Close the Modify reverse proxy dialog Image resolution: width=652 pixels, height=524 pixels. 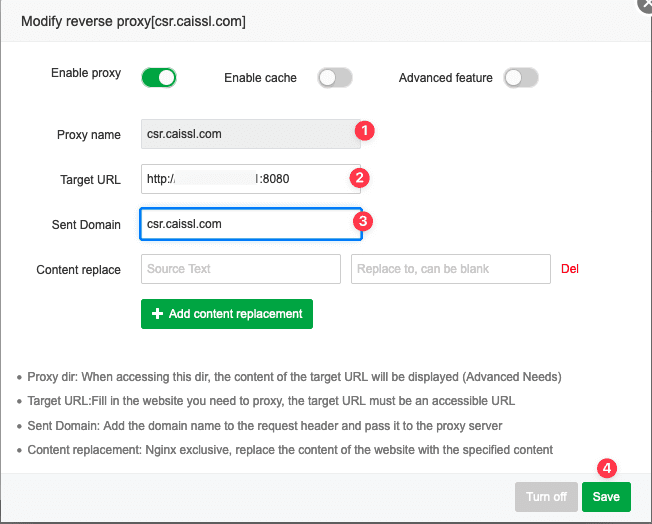point(645,4)
